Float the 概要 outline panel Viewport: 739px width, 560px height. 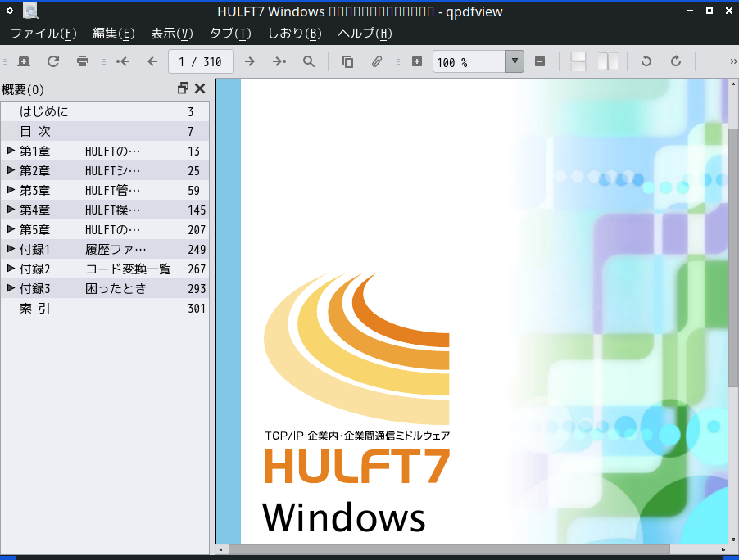coord(183,88)
